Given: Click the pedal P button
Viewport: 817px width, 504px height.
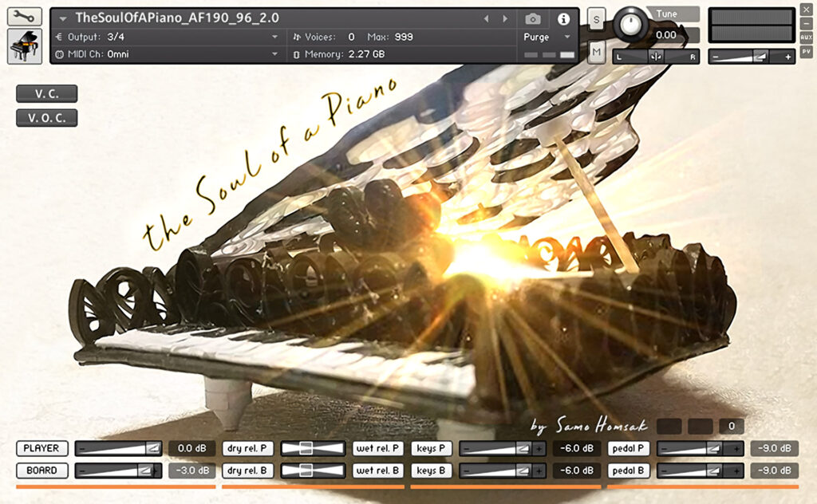Looking at the screenshot, I should click(x=629, y=448).
